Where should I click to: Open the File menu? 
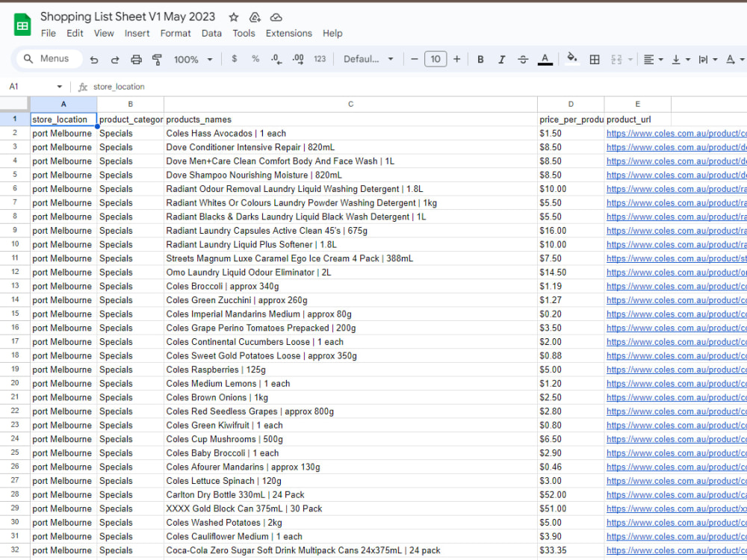[x=48, y=34]
